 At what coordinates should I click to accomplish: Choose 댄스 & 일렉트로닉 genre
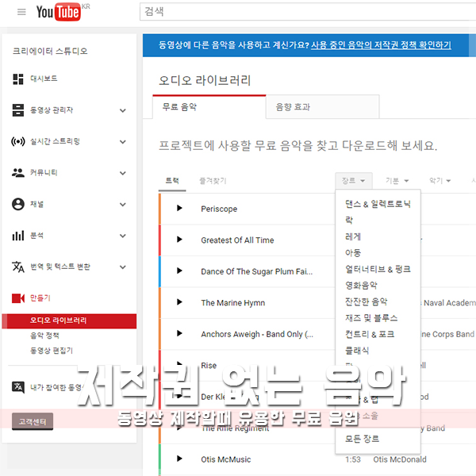click(378, 204)
